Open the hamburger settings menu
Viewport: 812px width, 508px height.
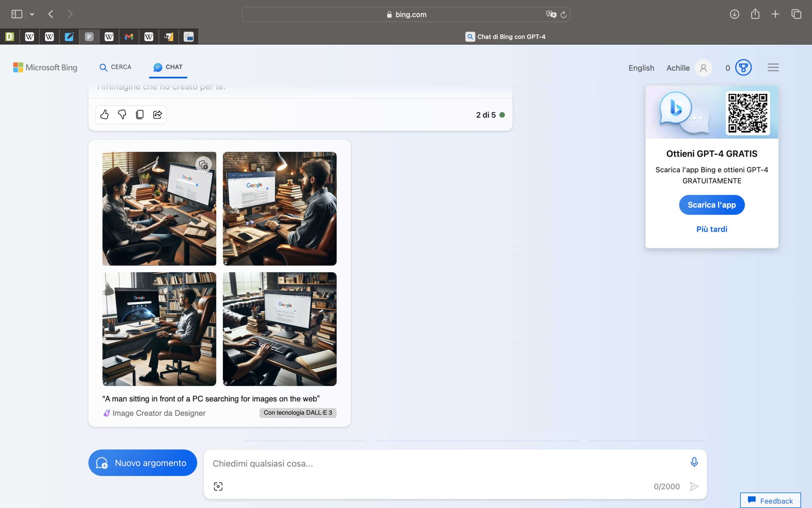[773, 68]
